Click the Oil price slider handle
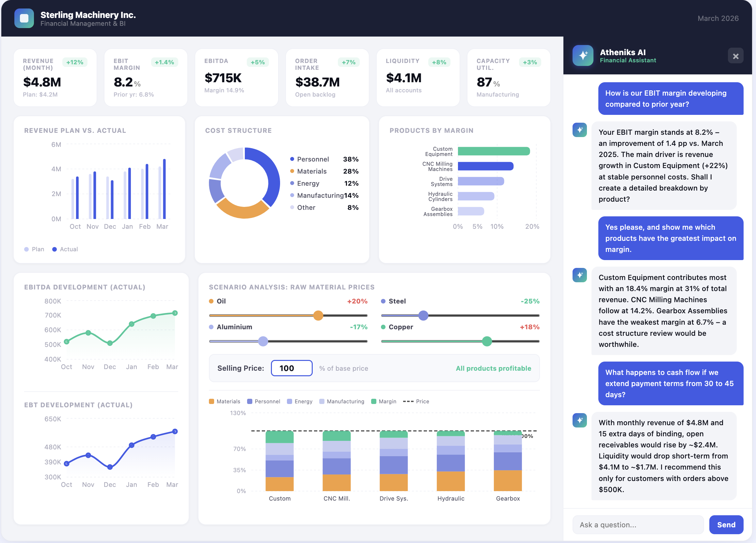Image resolution: width=756 pixels, height=543 pixels. (318, 315)
